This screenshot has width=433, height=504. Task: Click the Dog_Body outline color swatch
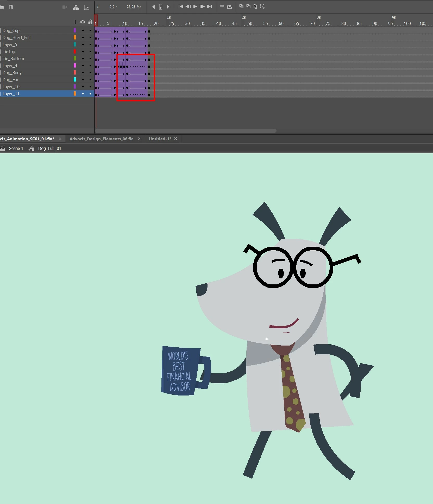pyautogui.click(x=75, y=73)
